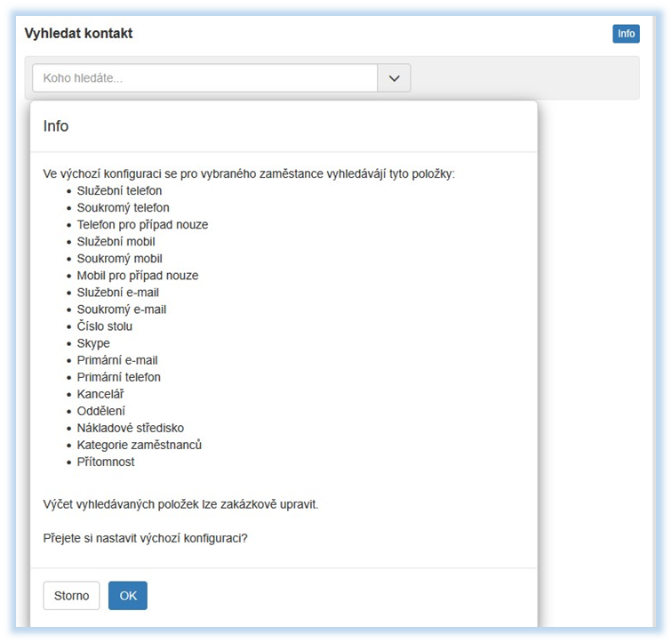672x643 pixels.
Task: Select the "Primární e-mail" list item
Action: tap(117, 360)
